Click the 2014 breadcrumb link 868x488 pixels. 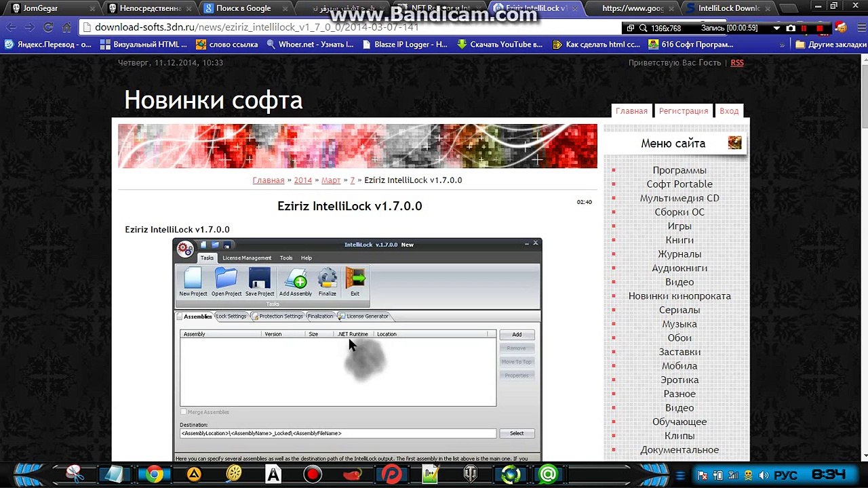(x=303, y=180)
